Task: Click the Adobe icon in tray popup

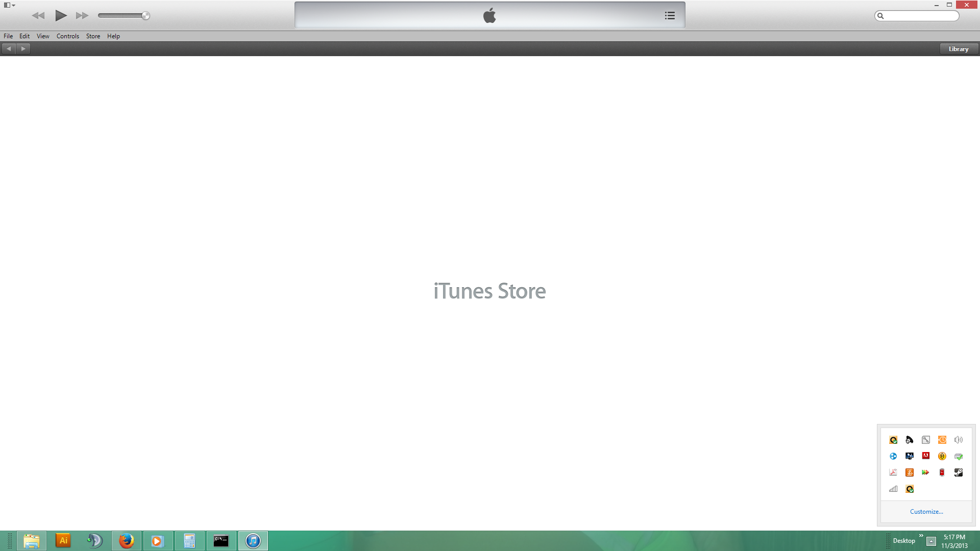Action: pos(925,456)
